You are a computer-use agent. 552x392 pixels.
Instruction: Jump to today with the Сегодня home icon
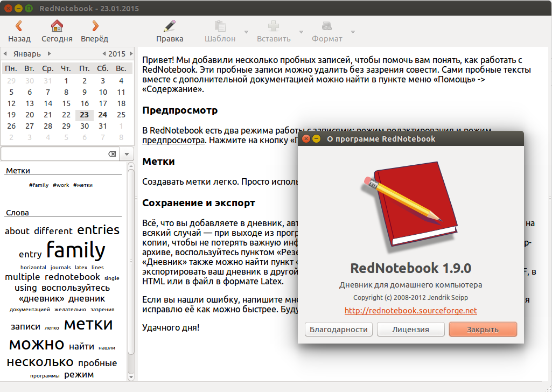click(x=57, y=31)
